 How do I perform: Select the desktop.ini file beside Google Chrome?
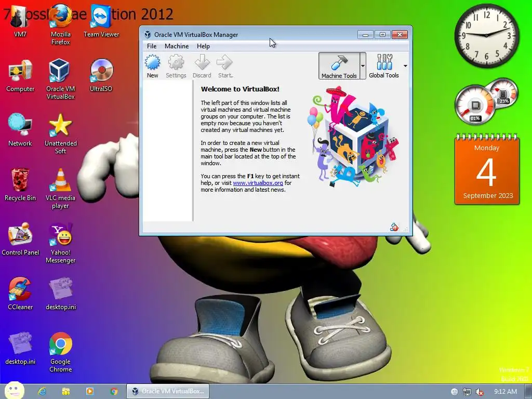(x=20, y=348)
